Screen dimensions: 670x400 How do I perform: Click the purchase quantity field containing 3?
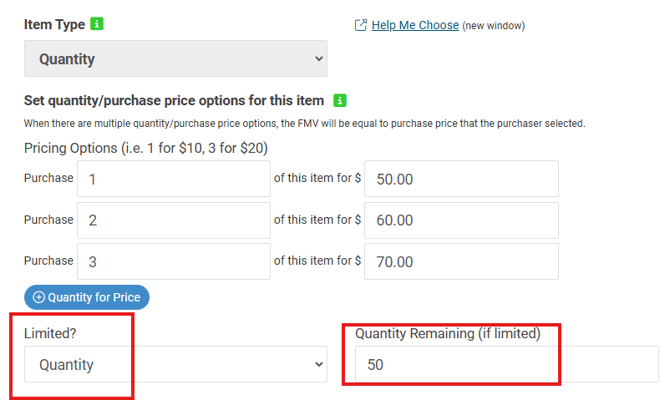(173, 262)
